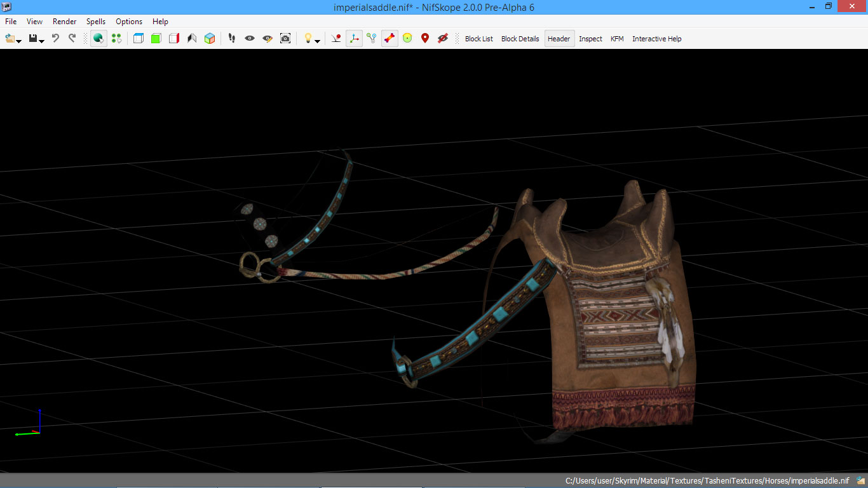Toggle the axes display icon
This screenshot has height=488, width=868.
click(x=354, y=39)
